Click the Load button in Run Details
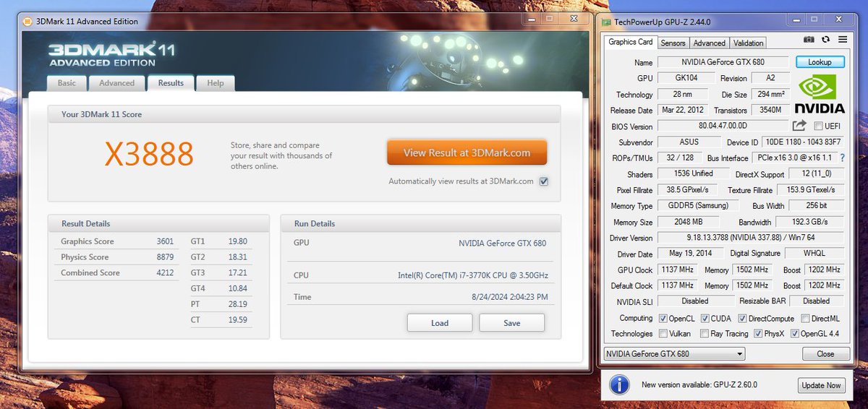Image resolution: width=868 pixels, height=409 pixels. (440, 323)
